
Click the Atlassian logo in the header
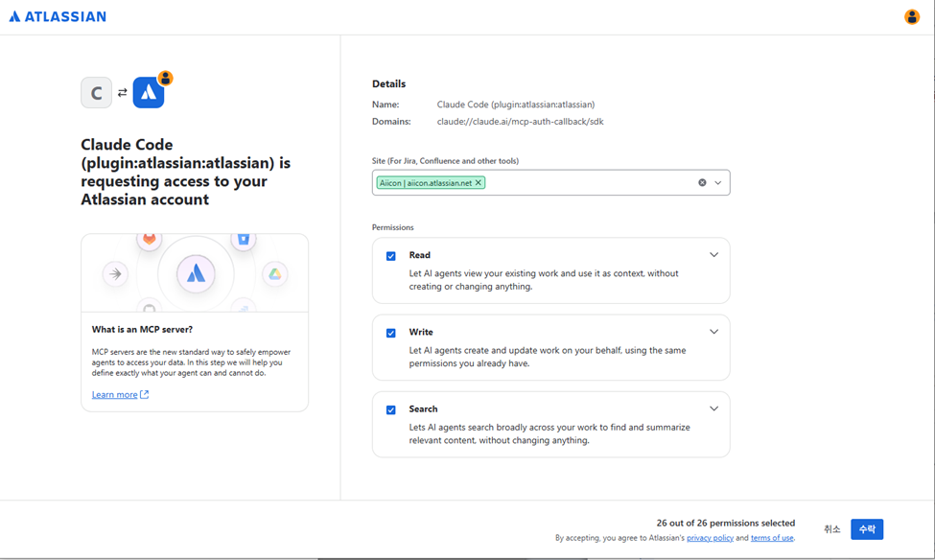coord(58,16)
